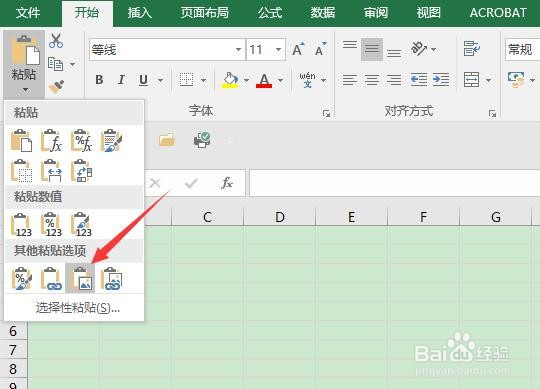
Task: Toggle Middle Align
Action: [372, 49]
